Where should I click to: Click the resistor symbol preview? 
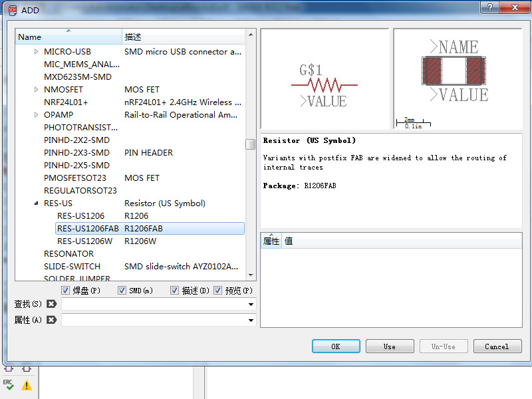point(325,78)
